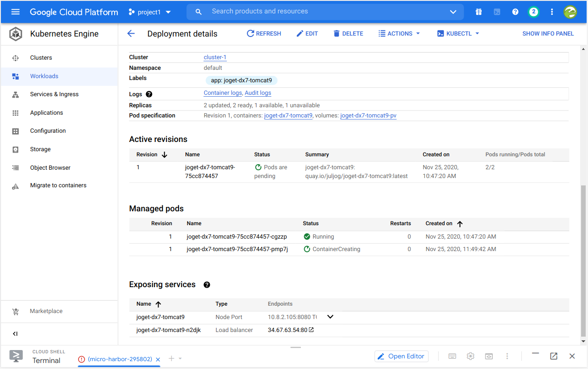Click the back arrow beside Deployment details
Image resolution: width=588 pixels, height=369 pixels.
point(131,33)
